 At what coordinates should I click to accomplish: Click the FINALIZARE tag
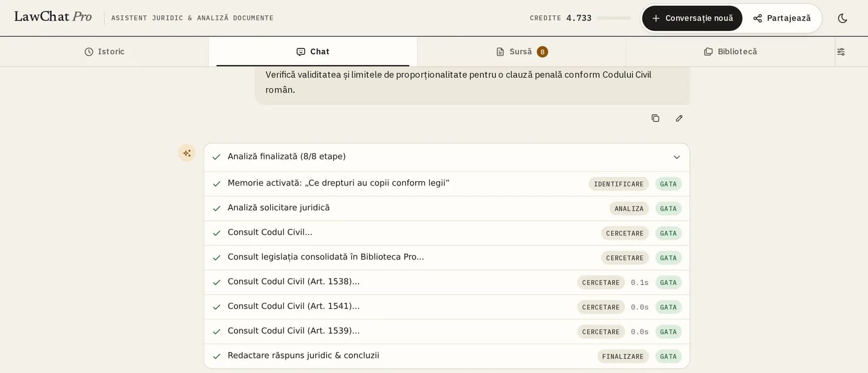point(623,356)
